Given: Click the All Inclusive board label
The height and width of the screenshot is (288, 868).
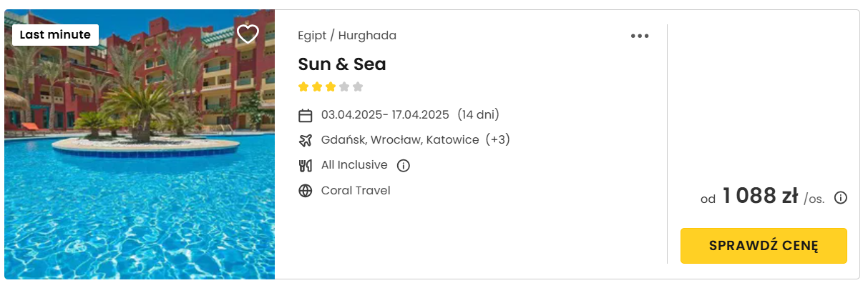Looking at the screenshot, I should coord(354,165).
